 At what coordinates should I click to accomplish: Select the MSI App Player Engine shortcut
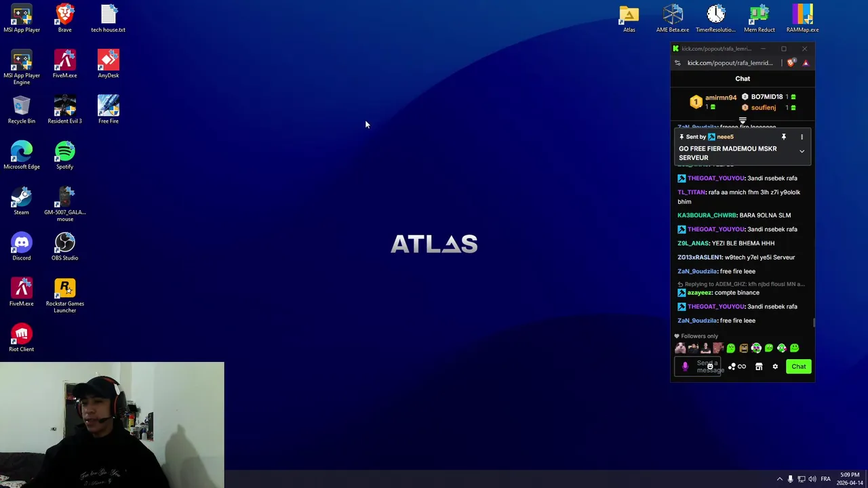(22, 67)
